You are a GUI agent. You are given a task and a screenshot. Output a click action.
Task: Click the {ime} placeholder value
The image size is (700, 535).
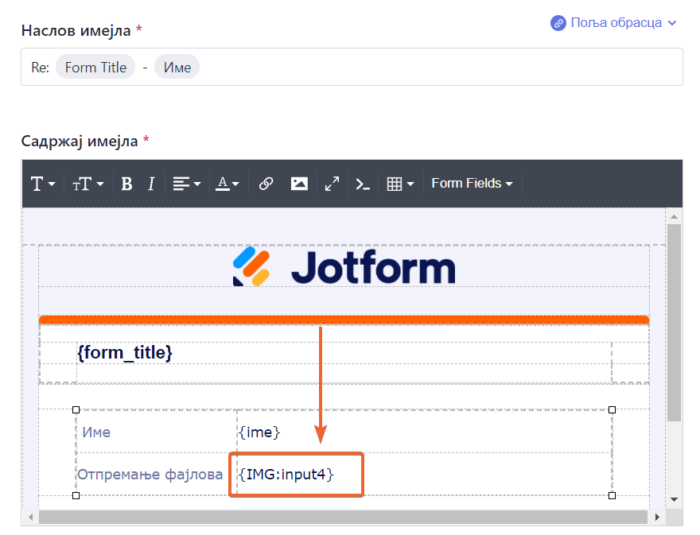(259, 432)
